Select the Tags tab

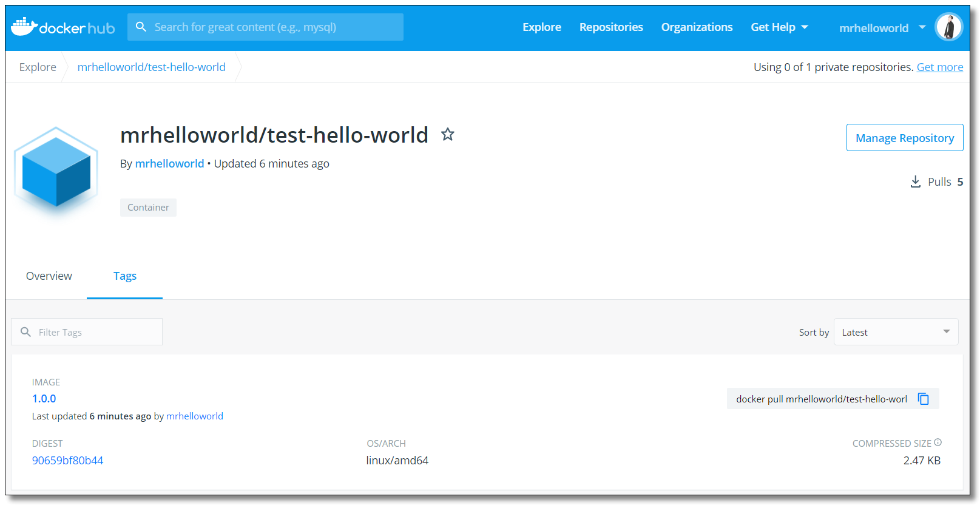[x=125, y=276]
